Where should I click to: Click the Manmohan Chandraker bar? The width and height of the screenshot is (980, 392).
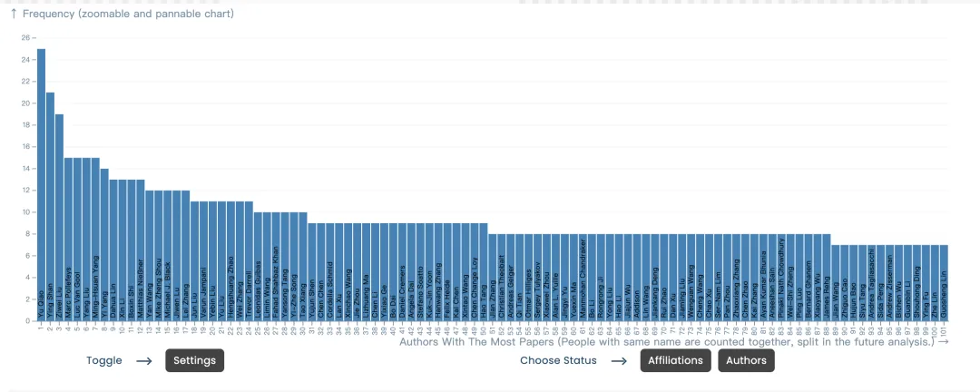[x=582, y=278]
